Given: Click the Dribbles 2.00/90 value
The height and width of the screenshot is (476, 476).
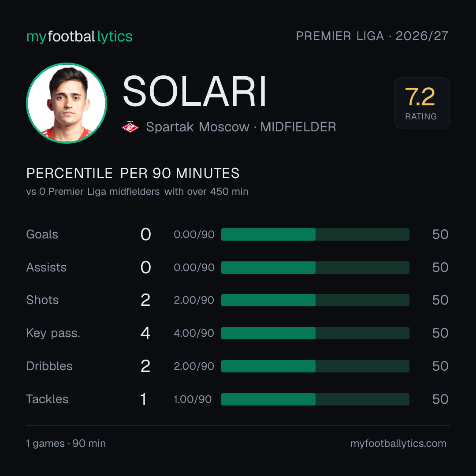Looking at the screenshot, I should point(194,366).
